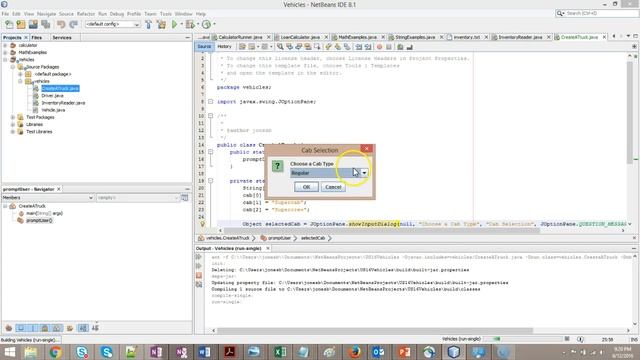
Task: Click the question mark icon in dialog
Action: point(278,166)
